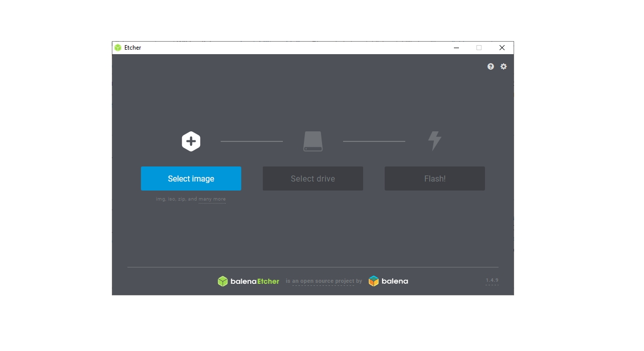Viewport: 644px width, 351px height.
Task: Click the lightning bolt flash icon
Action: 435,141
